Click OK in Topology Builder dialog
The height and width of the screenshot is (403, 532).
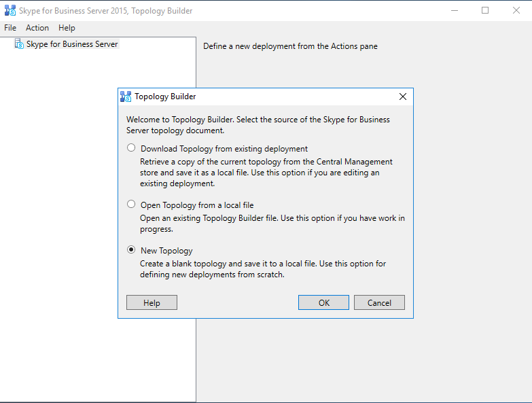point(323,302)
